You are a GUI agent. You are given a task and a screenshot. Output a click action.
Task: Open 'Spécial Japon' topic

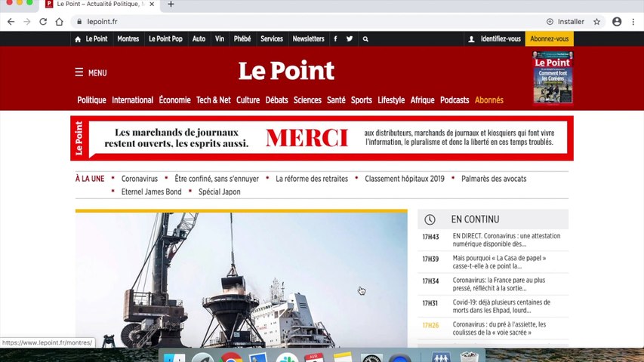(219, 192)
